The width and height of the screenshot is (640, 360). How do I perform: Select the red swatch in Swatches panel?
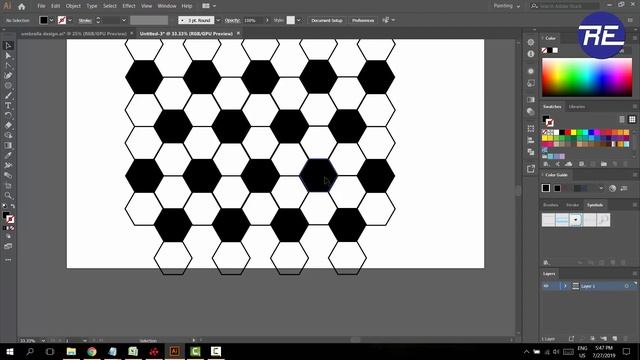(568, 132)
